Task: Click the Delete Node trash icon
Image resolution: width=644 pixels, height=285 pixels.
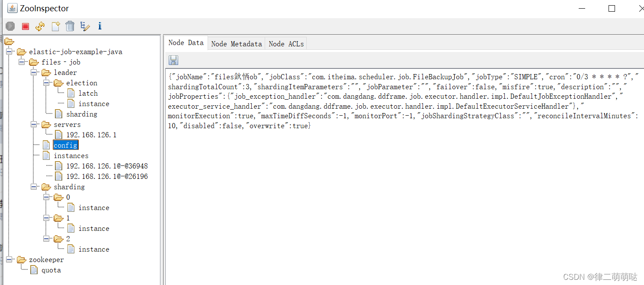Action: pos(70,26)
